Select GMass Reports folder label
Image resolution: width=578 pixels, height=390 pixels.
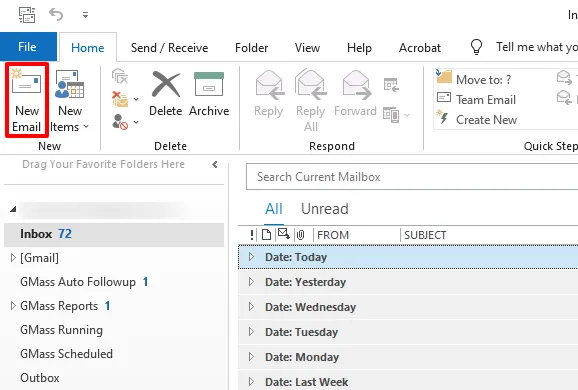pyautogui.click(x=59, y=306)
